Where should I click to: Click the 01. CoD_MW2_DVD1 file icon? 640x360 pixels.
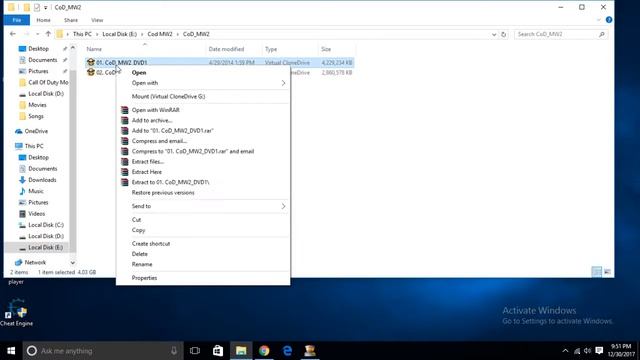click(91, 62)
